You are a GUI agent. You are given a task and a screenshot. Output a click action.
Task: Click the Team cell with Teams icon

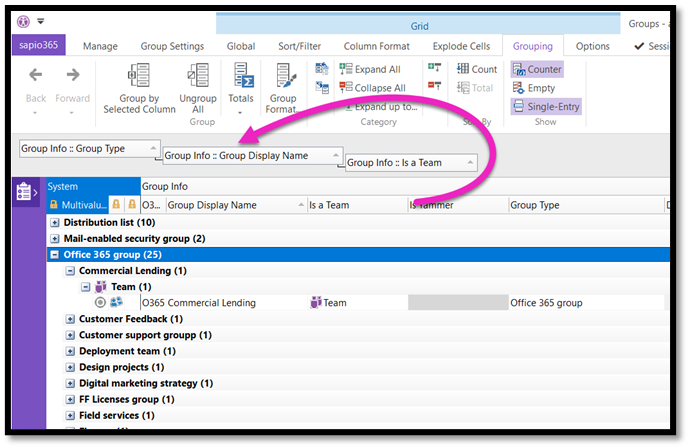coord(358,303)
